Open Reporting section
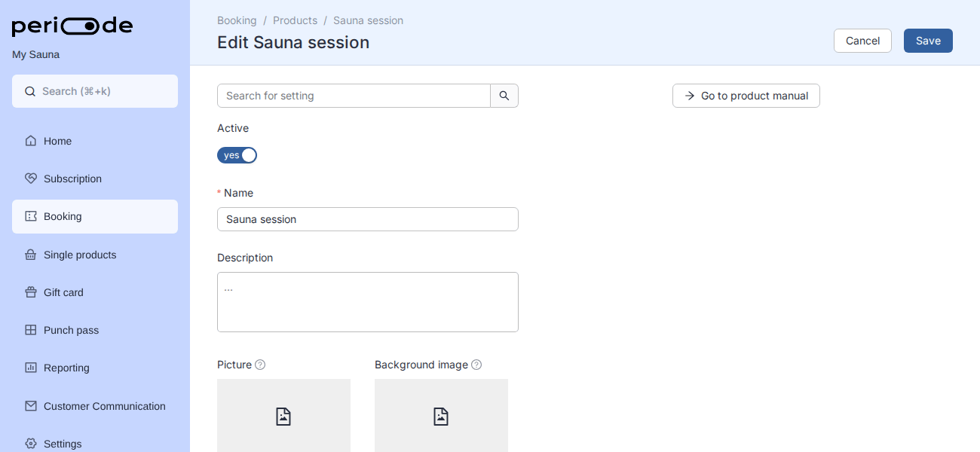The width and height of the screenshot is (980, 452). 95,368
